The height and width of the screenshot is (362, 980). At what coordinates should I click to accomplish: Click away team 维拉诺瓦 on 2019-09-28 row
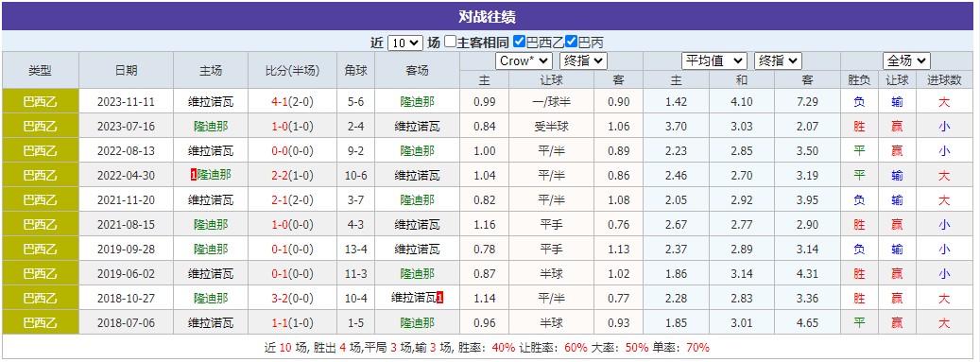[418, 249]
